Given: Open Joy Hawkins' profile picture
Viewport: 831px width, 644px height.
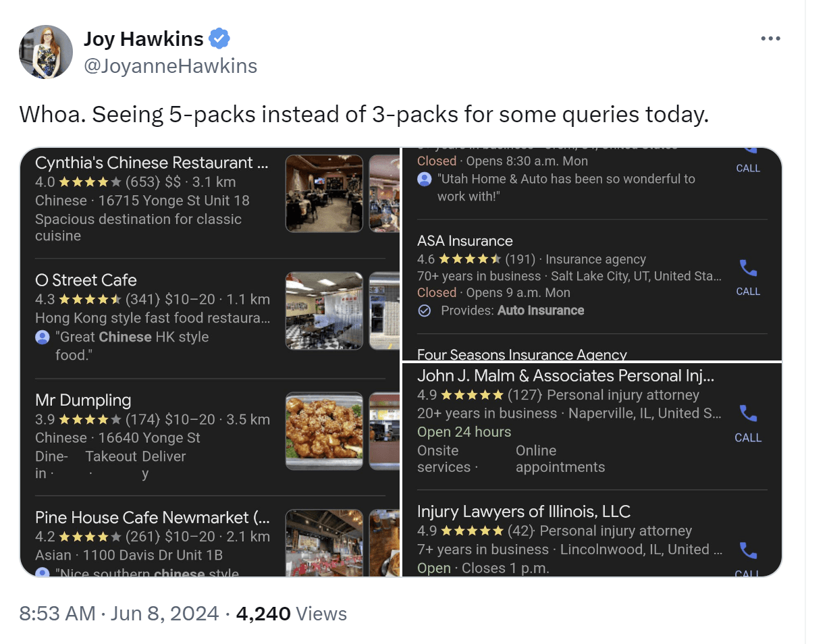Looking at the screenshot, I should (45, 52).
